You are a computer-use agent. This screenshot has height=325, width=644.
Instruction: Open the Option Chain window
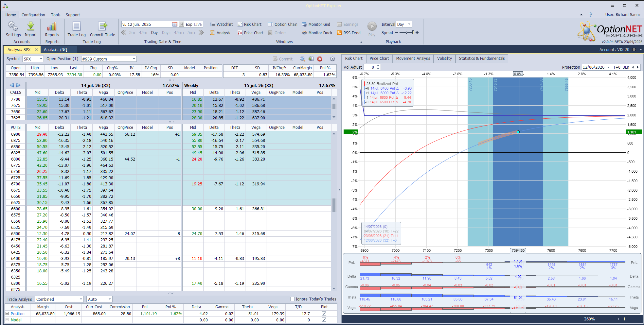click(283, 24)
